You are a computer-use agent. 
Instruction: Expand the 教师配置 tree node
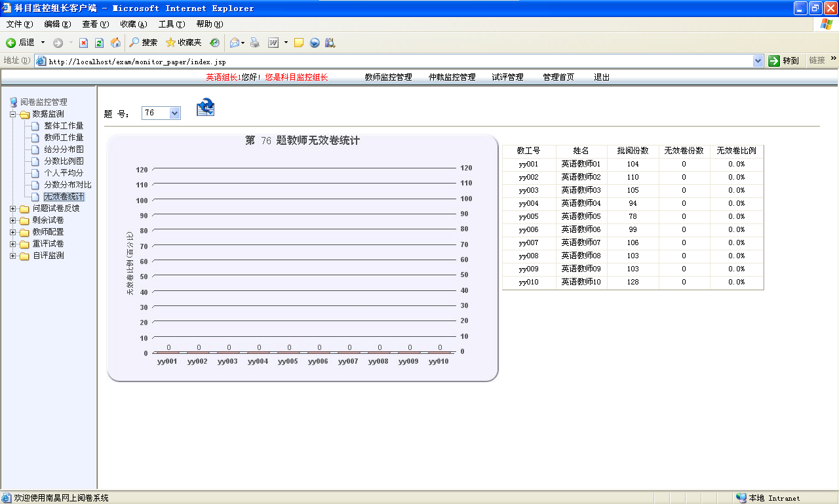(12, 232)
